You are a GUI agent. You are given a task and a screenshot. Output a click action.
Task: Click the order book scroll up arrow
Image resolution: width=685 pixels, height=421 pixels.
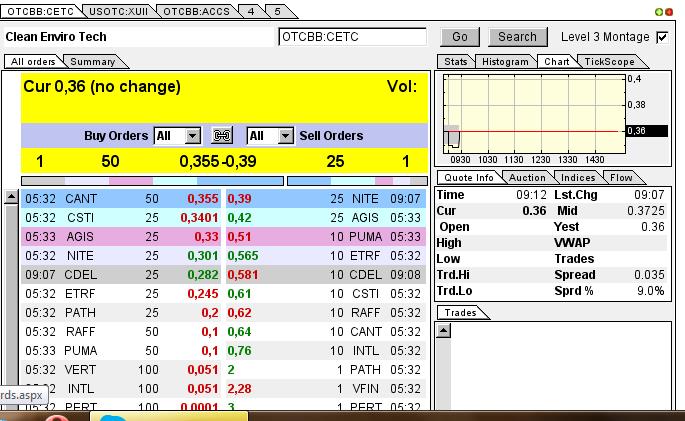pyautogui.click(x=11, y=197)
